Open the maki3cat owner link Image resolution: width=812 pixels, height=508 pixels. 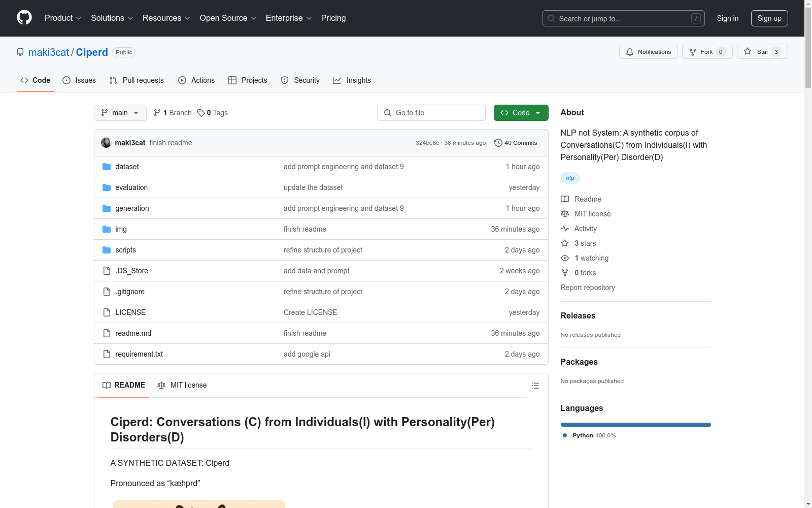coord(49,52)
